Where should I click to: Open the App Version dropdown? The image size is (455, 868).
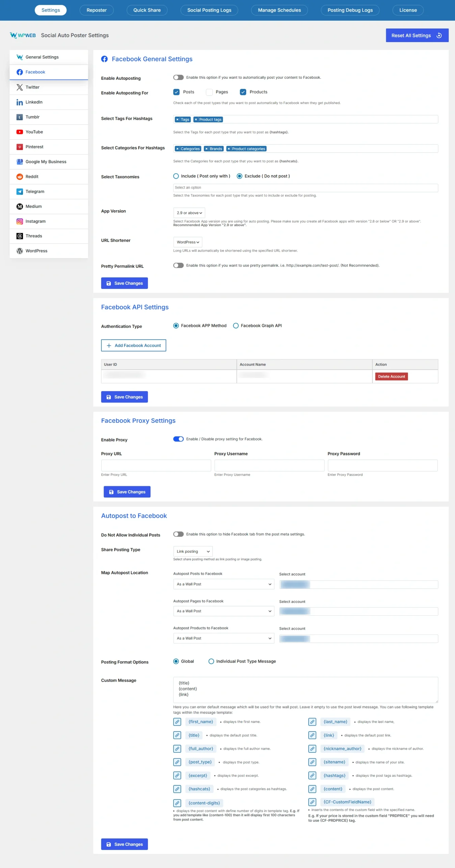click(x=189, y=213)
